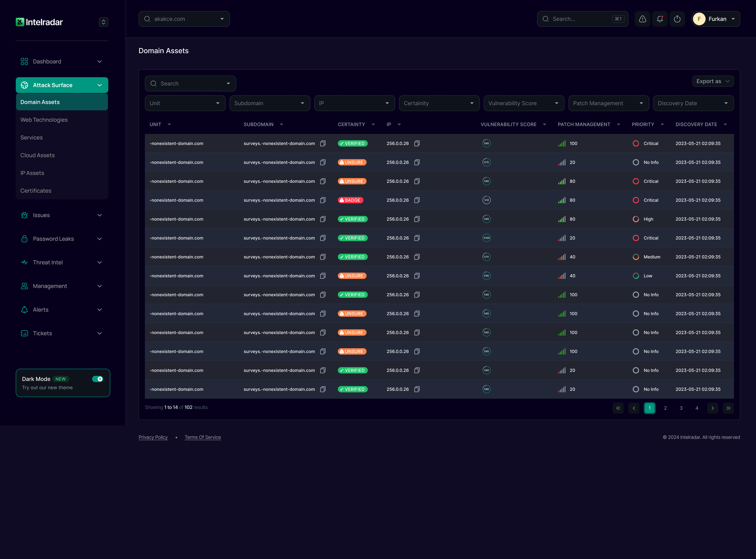Open the Privacy Policy link

[x=153, y=437]
